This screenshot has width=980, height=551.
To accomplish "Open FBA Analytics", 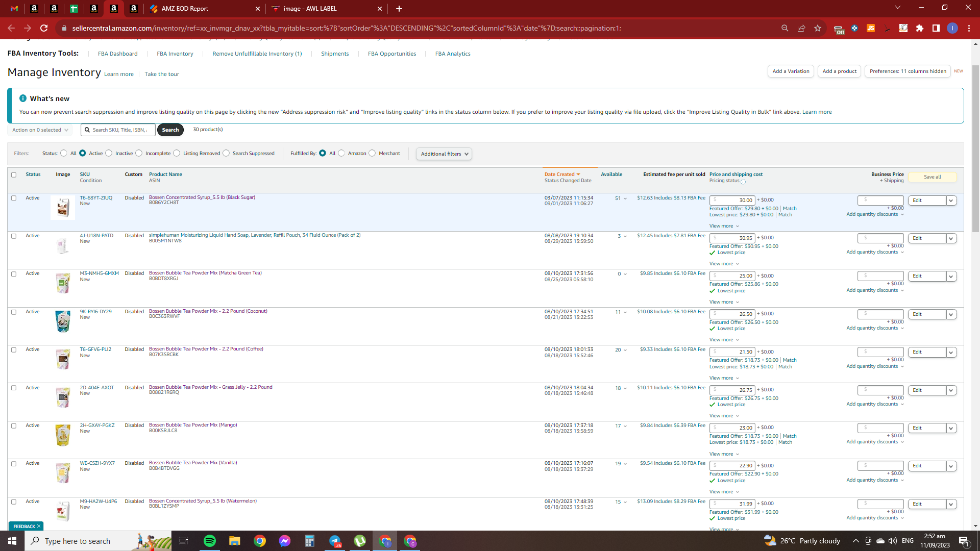I will tap(453, 54).
